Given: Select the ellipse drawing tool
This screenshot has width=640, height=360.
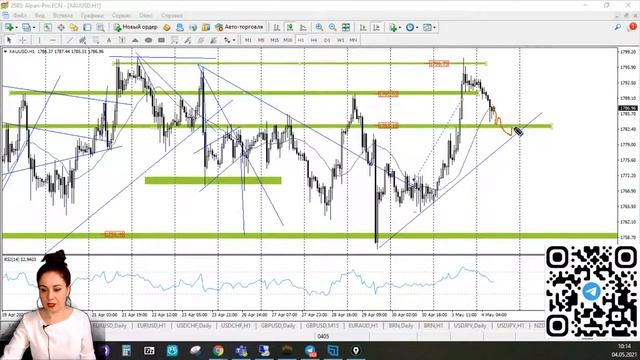Looking at the screenshot, I should (149, 40).
